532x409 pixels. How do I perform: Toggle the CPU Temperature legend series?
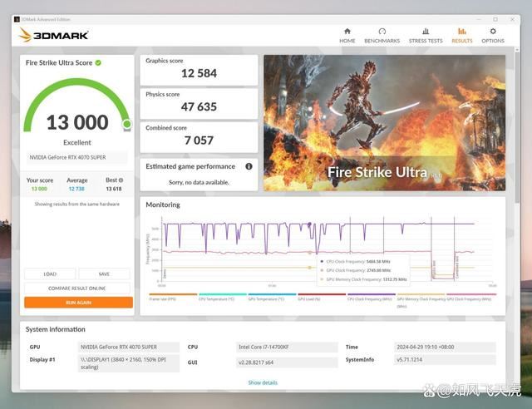click(x=222, y=297)
